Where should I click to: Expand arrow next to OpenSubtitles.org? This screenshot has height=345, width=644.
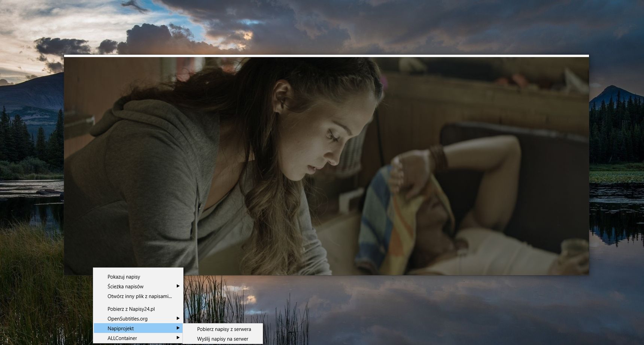coord(178,318)
